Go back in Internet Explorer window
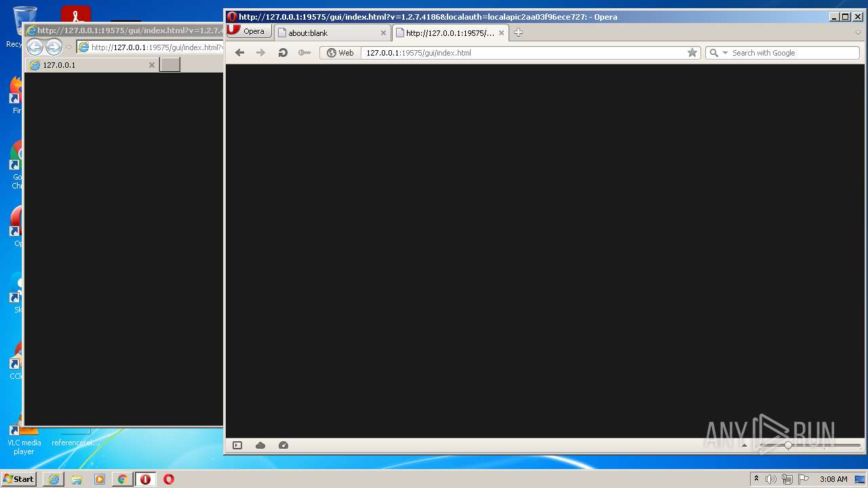Viewport: 868px width, 488px height. coord(35,47)
